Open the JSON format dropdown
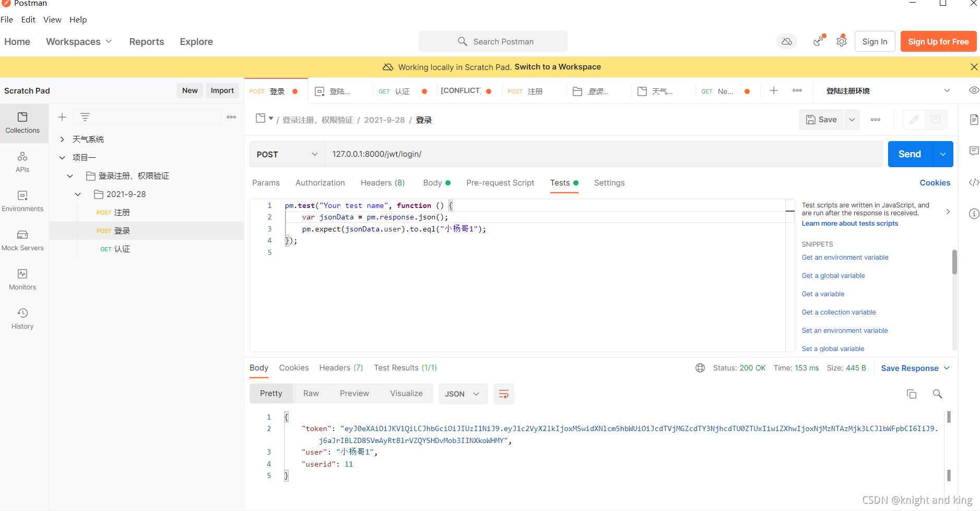 (463, 394)
